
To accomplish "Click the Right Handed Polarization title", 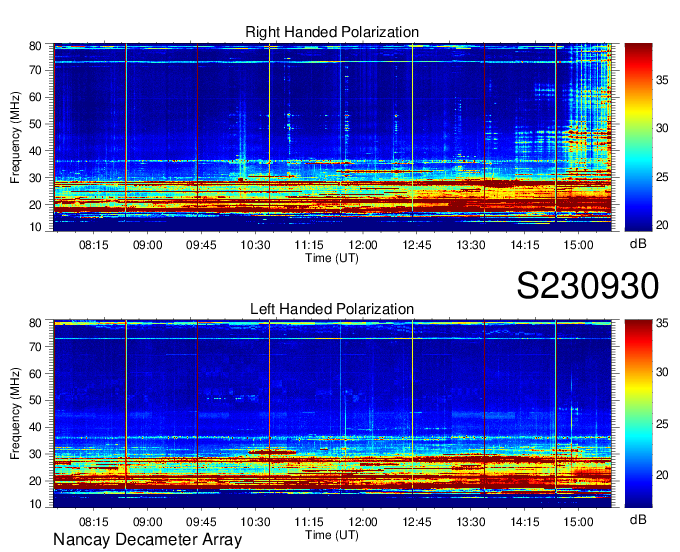I will [x=332, y=32].
